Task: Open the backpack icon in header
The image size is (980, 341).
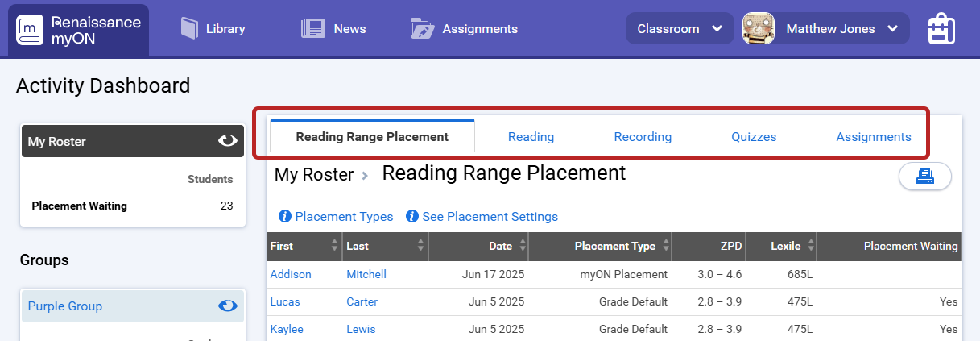Action: [x=941, y=29]
